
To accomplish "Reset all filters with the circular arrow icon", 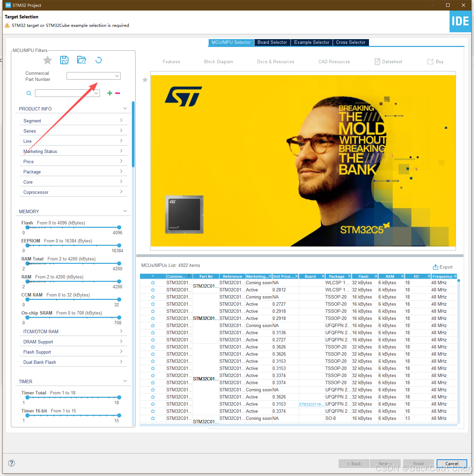I will click(99, 60).
